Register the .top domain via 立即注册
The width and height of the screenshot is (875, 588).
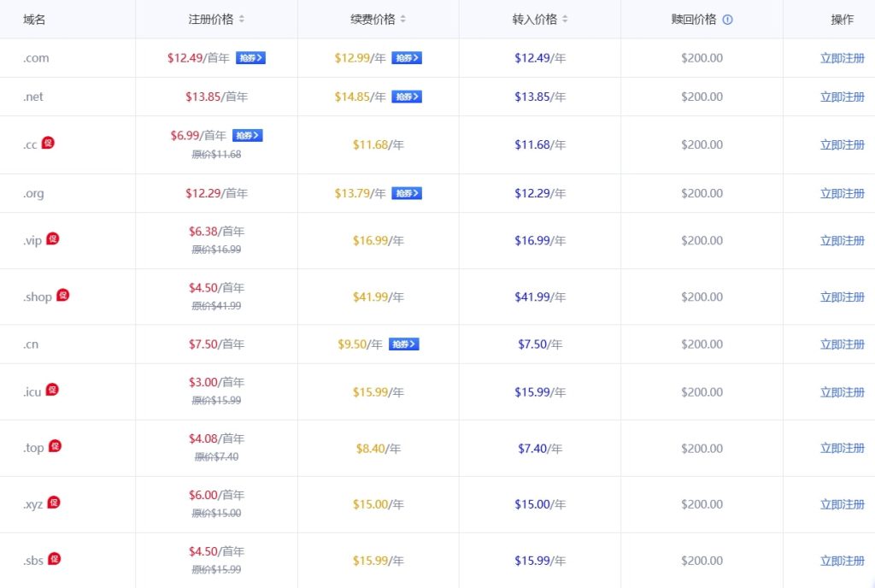(842, 448)
